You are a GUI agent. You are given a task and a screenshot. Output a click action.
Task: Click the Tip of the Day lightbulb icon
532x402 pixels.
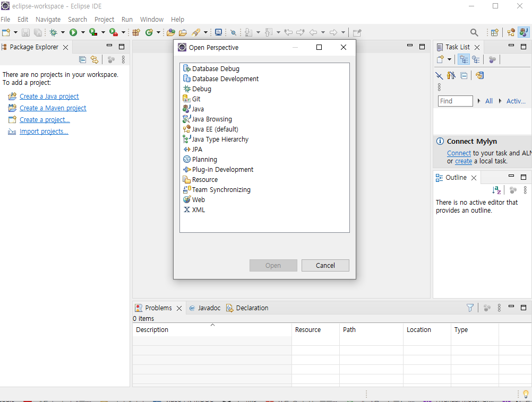tap(526, 394)
